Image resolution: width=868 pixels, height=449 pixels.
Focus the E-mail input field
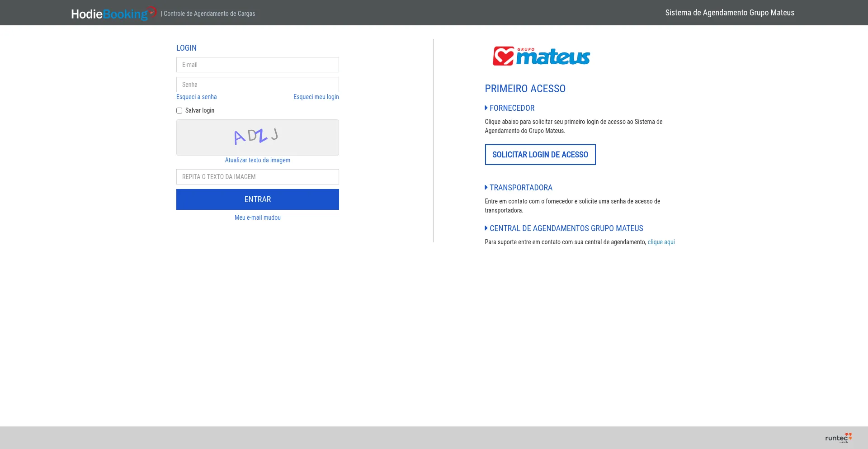(258, 65)
